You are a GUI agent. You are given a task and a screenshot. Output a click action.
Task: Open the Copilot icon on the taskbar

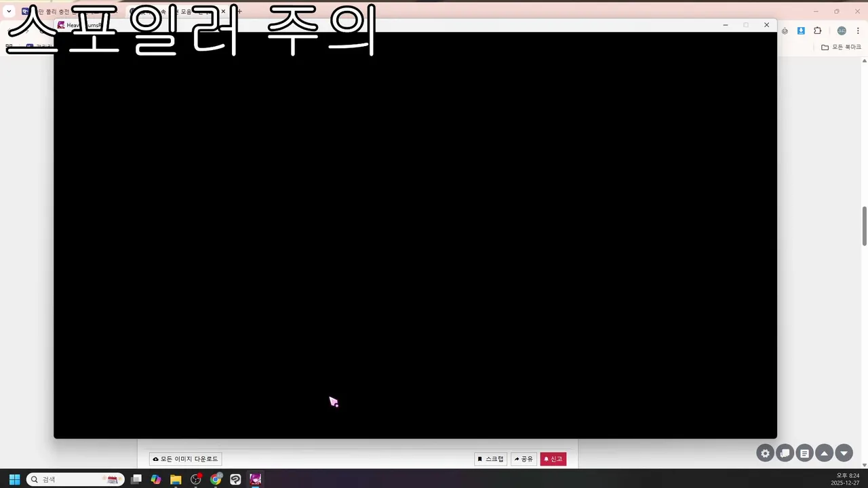tap(156, 479)
